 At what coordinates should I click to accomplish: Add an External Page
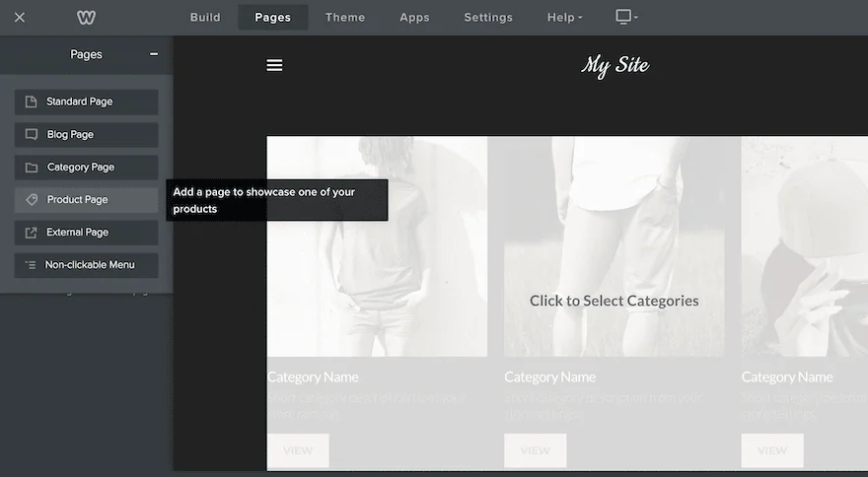pyautogui.click(x=87, y=233)
